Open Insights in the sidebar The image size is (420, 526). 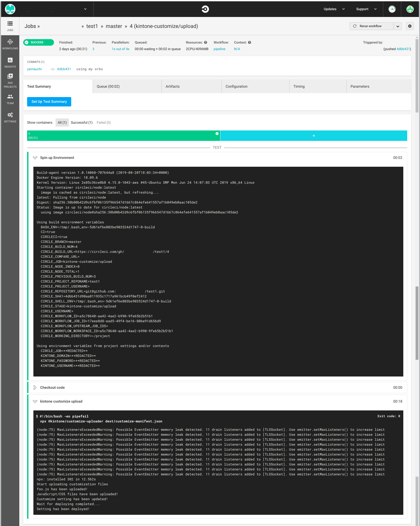point(10,63)
